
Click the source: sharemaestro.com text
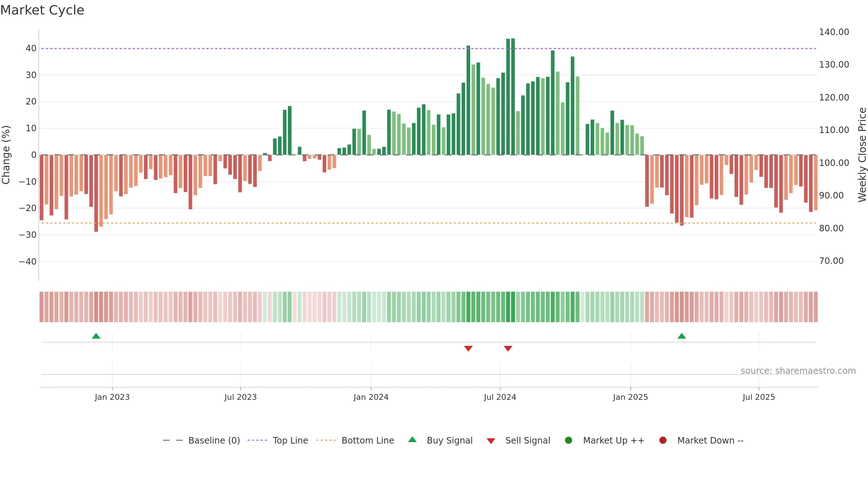[798, 371]
